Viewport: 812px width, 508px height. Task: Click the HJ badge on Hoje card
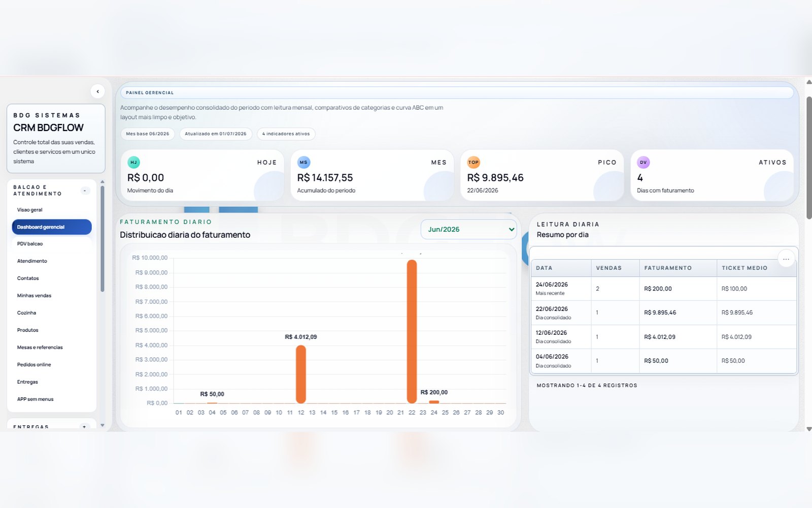click(133, 163)
